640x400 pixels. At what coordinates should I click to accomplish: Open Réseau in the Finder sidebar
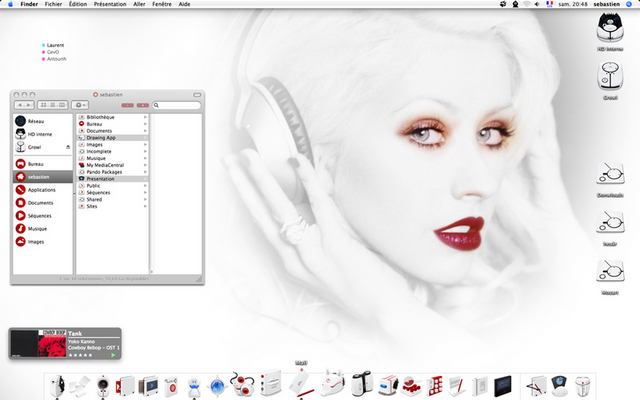36,121
